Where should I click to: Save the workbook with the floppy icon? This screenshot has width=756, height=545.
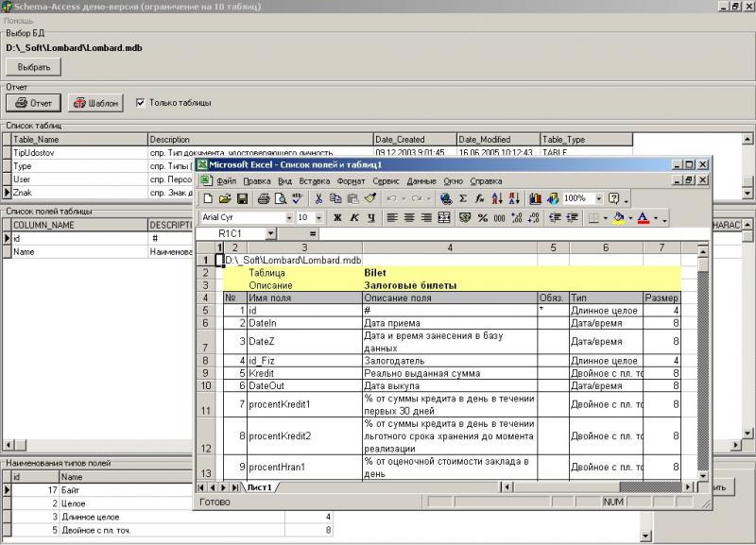(242, 198)
